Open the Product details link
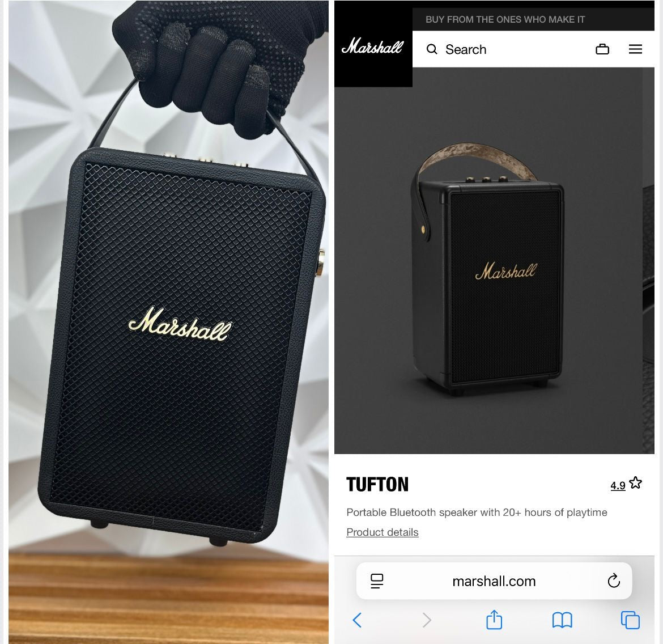This screenshot has height=644, width=663. coord(382,532)
